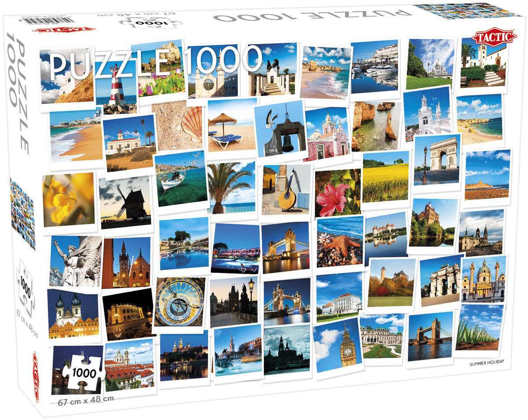The width and height of the screenshot is (528, 420).
Task: Open the fishing boat with seagull photo
Action: 180,179
